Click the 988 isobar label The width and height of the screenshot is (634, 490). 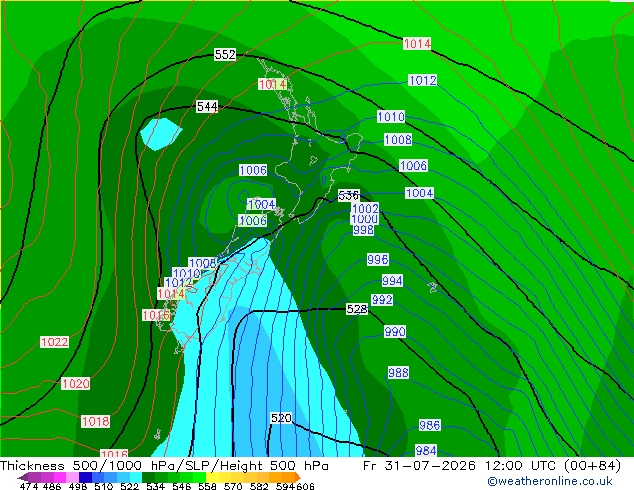[x=398, y=372]
